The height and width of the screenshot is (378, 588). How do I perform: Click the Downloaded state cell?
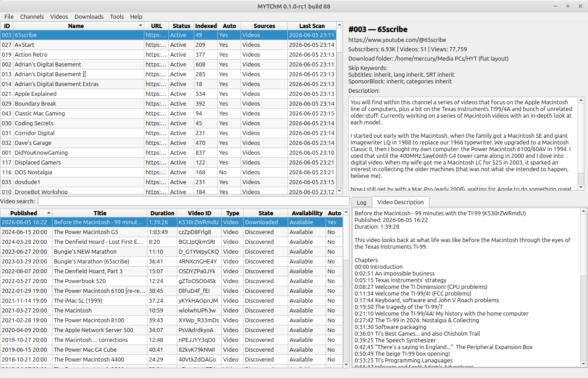tap(265, 222)
